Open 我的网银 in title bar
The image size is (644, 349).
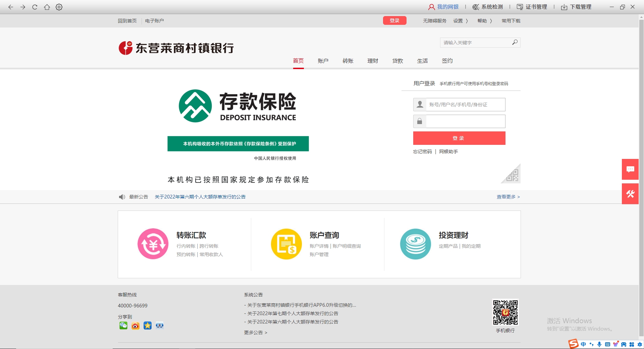(x=443, y=7)
